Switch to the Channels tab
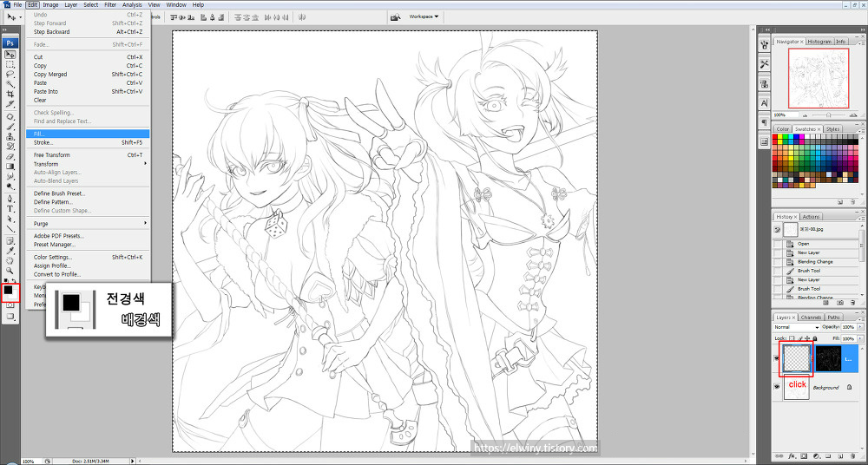Image resolution: width=868 pixels, height=465 pixels. [x=811, y=318]
